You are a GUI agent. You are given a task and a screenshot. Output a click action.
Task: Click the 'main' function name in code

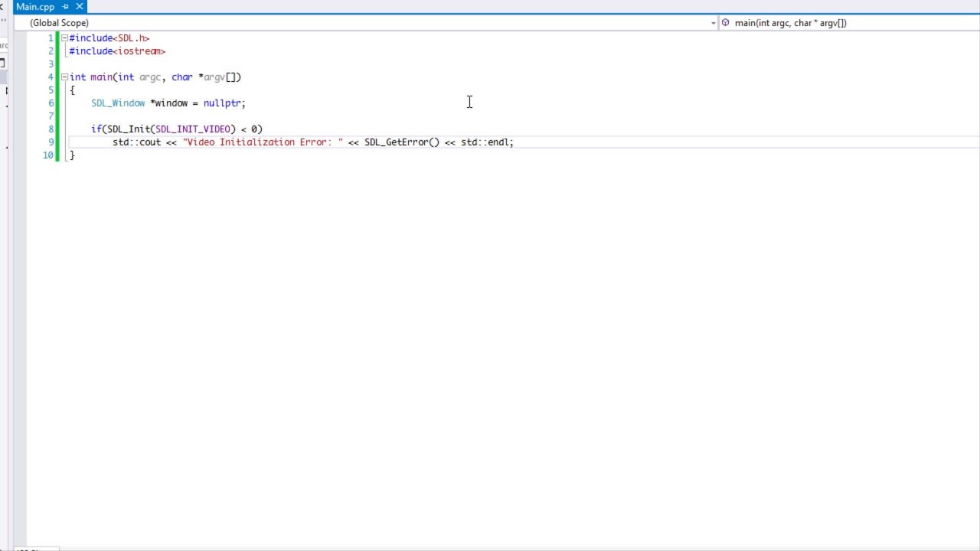pyautogui.click(x=101, y=77)
